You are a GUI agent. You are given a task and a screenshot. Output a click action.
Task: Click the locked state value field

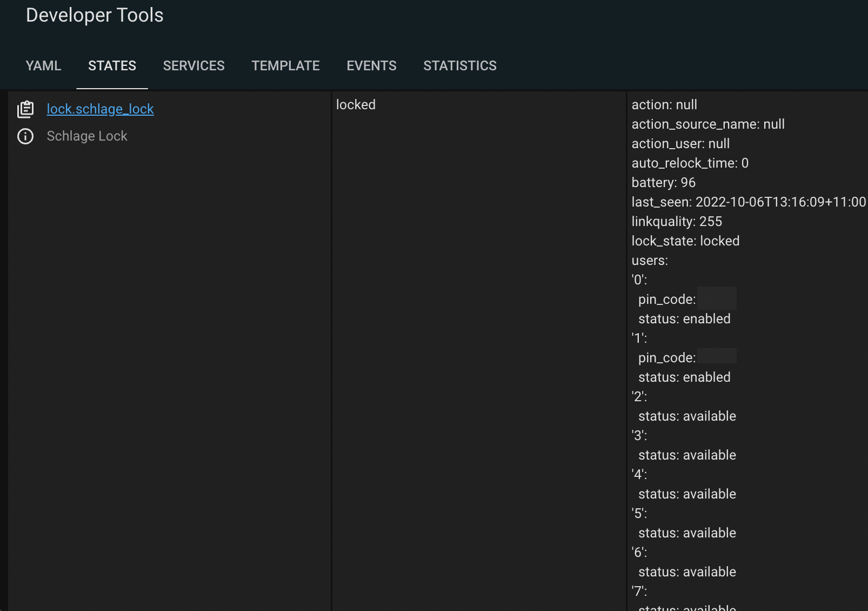click(x=356, y=104)
